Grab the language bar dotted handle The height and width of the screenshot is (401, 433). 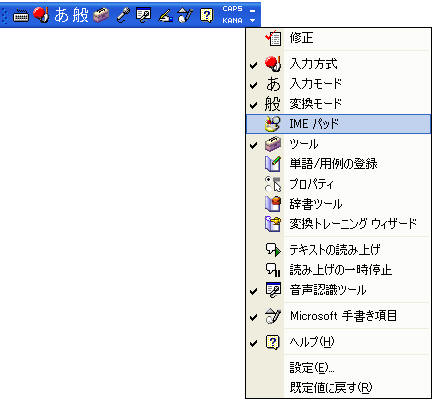(5, 16)
